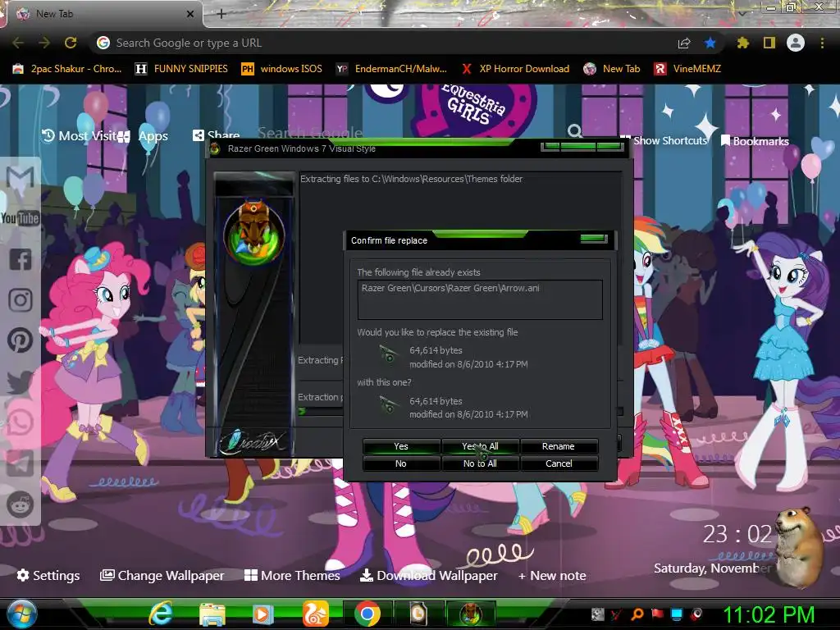Open Instagram from the left sidebar
The image size is (840, 630).
pos(21,300)
